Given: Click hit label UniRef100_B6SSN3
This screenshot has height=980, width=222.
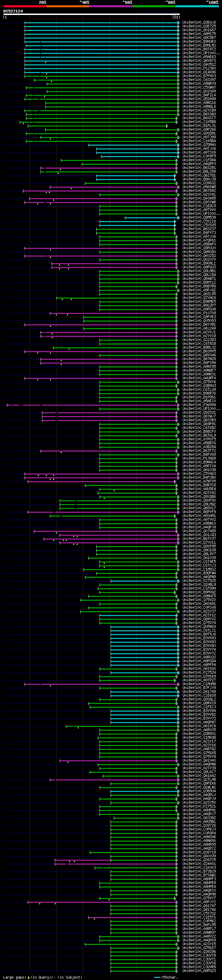Looking at the screenshot, I should click(199, 114).
